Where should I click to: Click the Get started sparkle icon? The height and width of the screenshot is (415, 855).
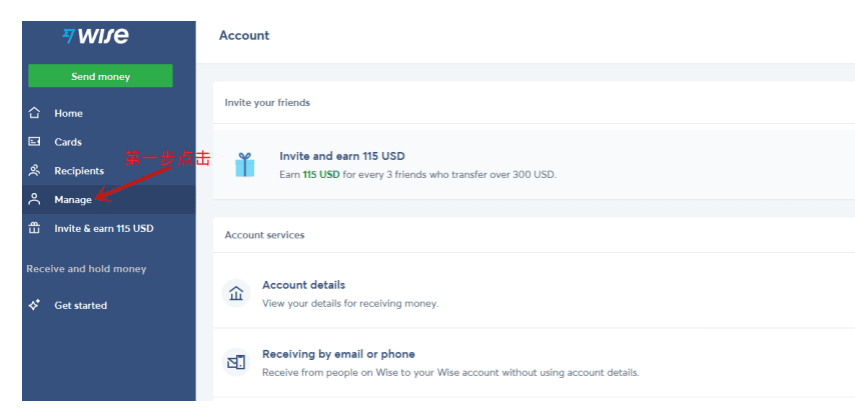(x=35, y=305)
